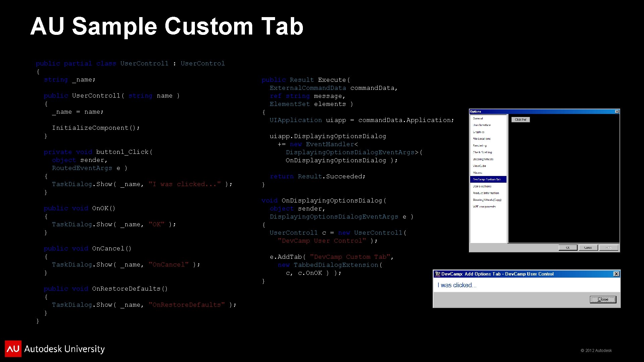
Task: Click Close in the DevCamp message dialog
Action: click(x=603, y=299)
